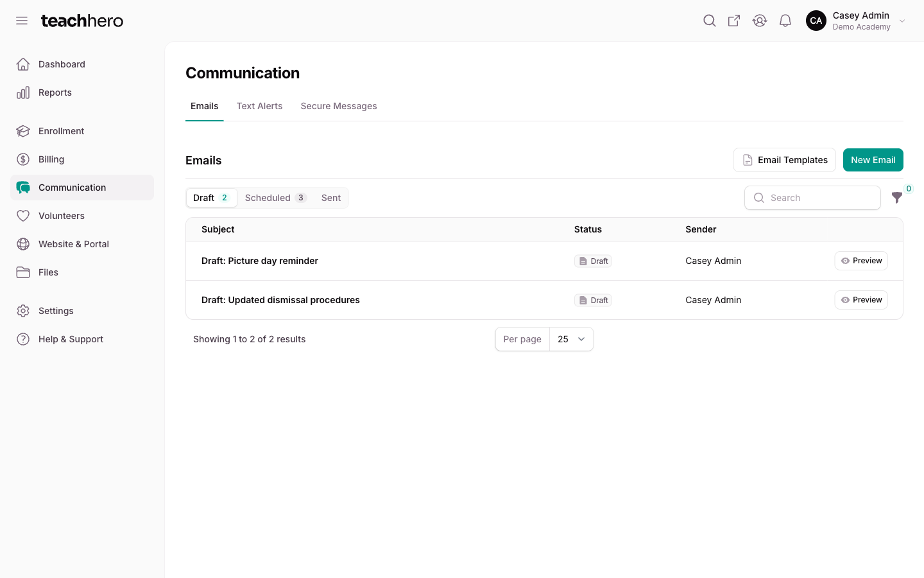Open the Per page 25 dropdown
924x578 pixels.
click(x=571, y=339)
